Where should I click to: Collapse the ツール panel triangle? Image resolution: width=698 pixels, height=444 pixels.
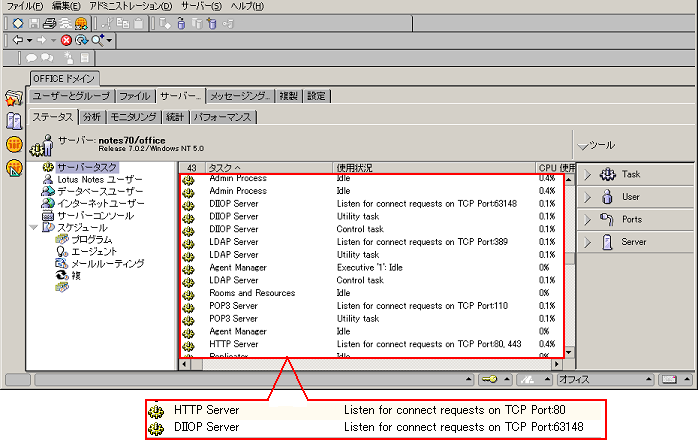click(583, 146)
